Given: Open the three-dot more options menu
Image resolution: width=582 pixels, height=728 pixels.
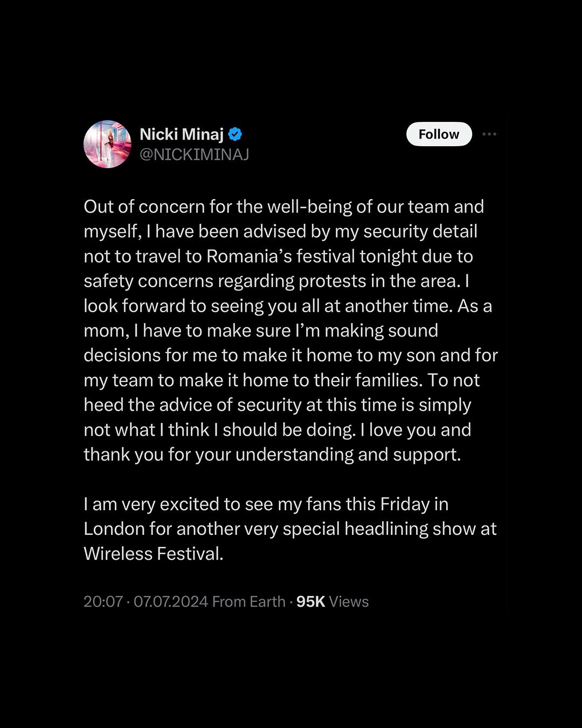Looking at the screenshot, I should pos(489,134).
